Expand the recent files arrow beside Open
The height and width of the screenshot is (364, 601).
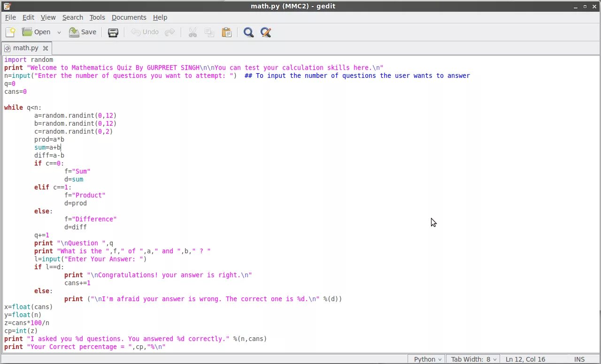[x=59, y=32]
